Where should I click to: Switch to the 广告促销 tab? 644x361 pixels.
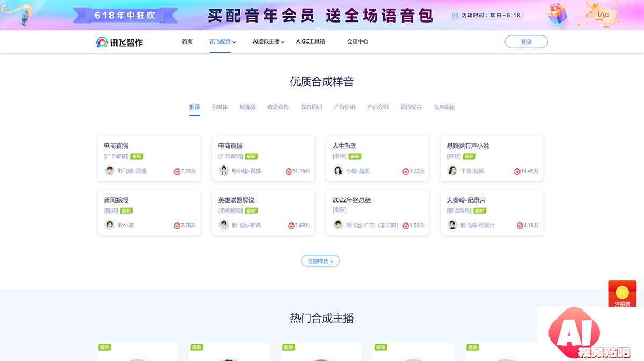point(345,107)
